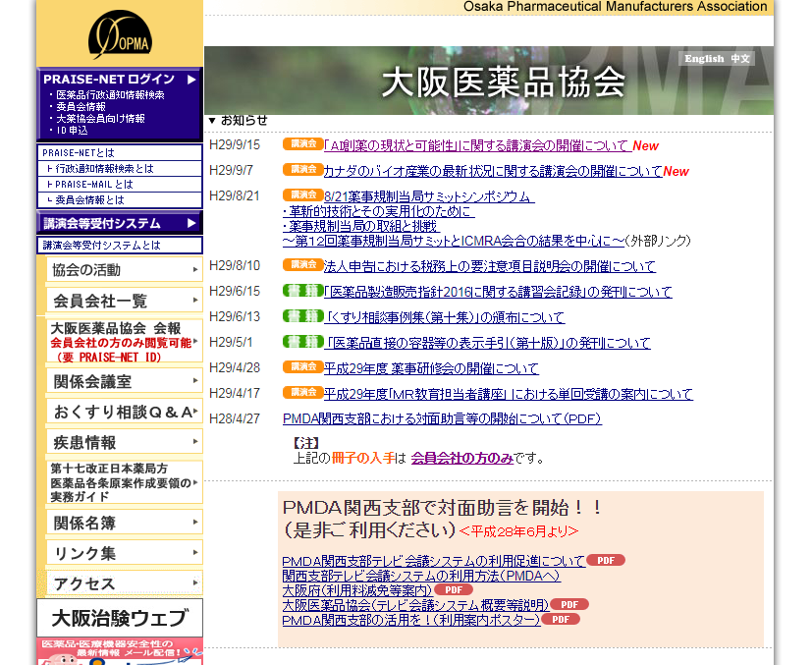Open 法人申告における税務上の要注意項目説明会 link

pyautogui.click(x=489, y=266)
